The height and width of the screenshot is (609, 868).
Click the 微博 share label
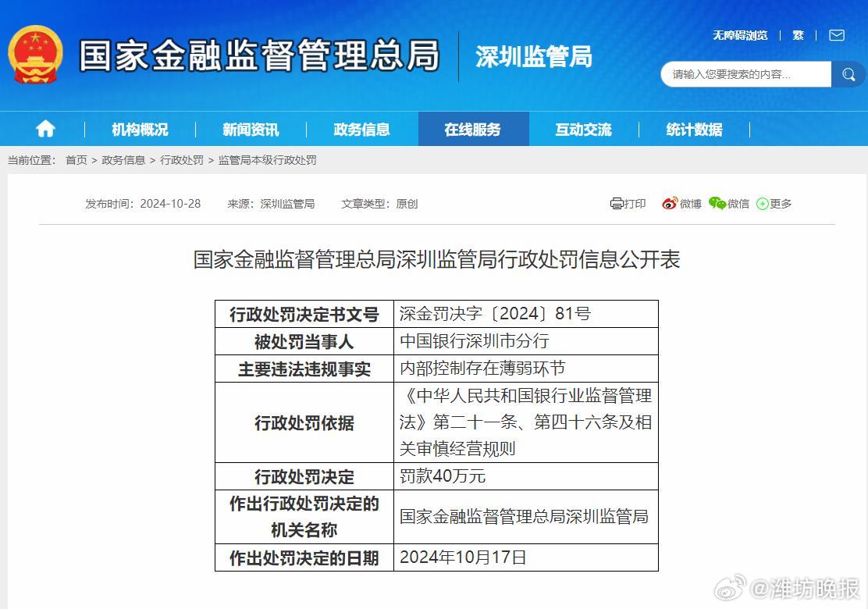point(690,204)
